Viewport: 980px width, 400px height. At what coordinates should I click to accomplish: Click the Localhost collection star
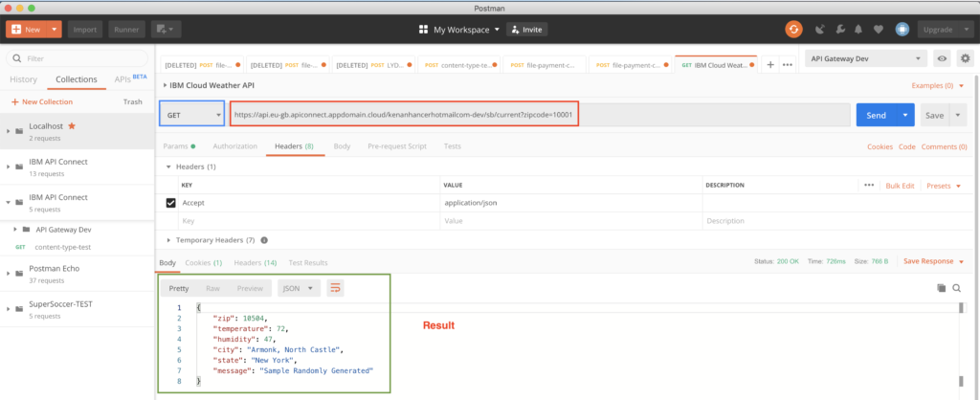click(71, 125)
